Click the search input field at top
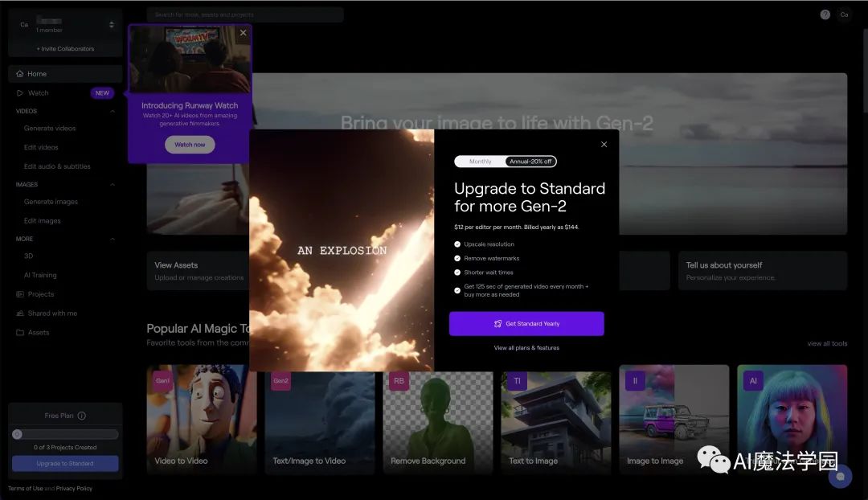868x500 pixels. coord(245,14)
